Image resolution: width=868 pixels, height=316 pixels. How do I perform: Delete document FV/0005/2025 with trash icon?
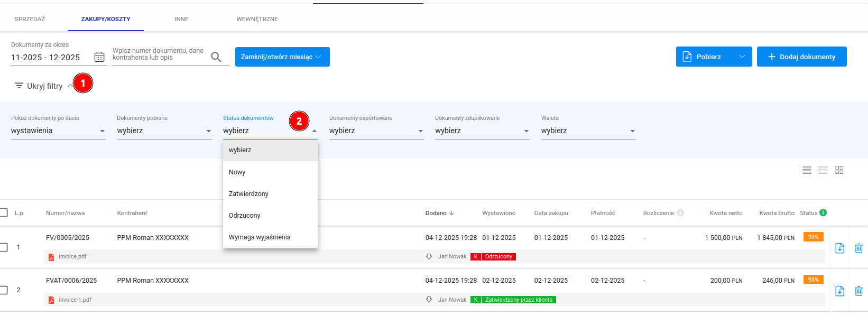859,248
